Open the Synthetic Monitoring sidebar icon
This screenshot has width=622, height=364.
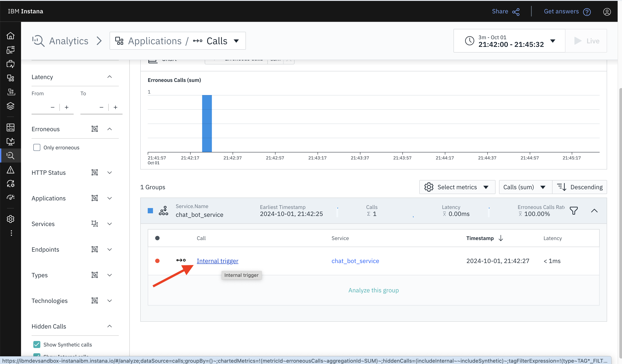(x=11, y=141)
